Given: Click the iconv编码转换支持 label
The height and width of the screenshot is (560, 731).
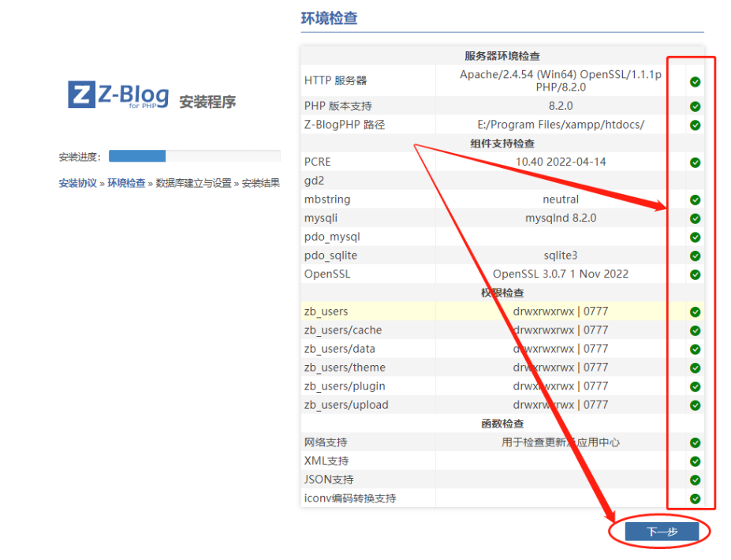Looking at the screenshot, I should [350, 498].
